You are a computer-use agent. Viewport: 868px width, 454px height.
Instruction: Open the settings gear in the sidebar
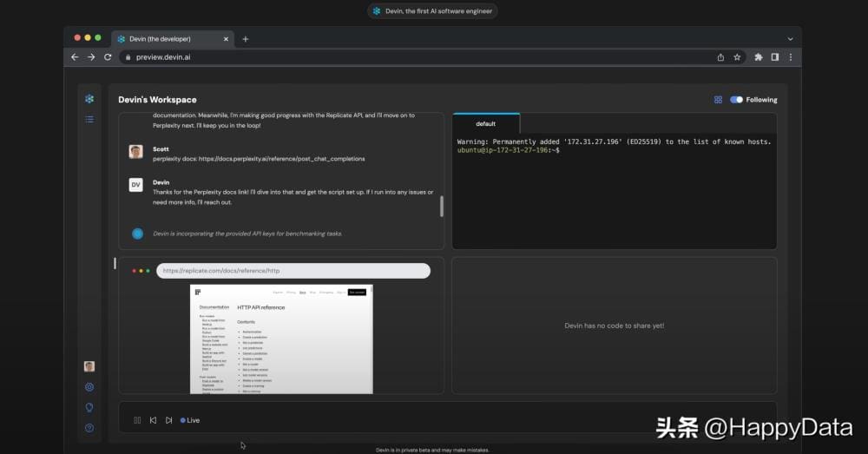[89, 386]
